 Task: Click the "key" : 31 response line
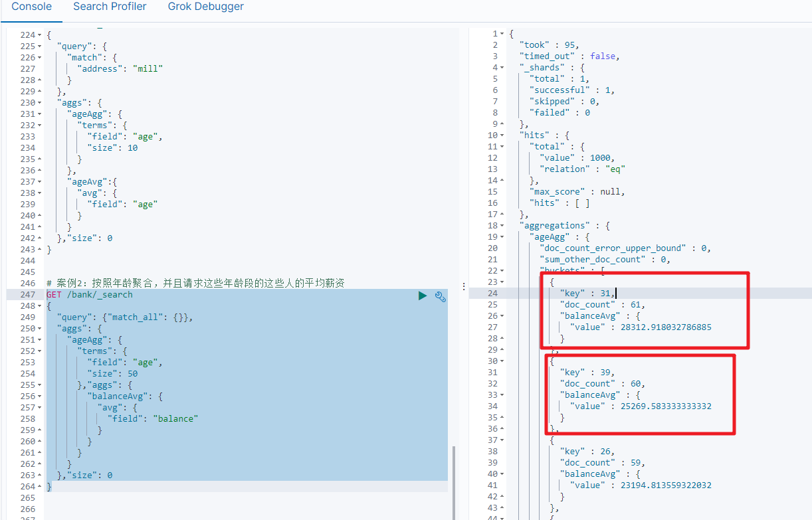(x=587, y=293)
